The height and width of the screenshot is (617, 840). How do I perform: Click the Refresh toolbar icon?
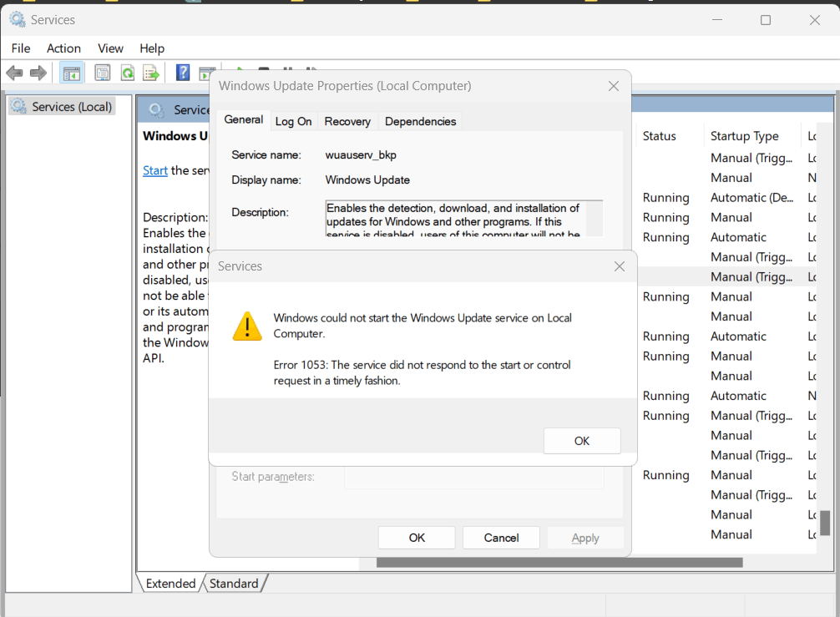[x=128, y=73]
